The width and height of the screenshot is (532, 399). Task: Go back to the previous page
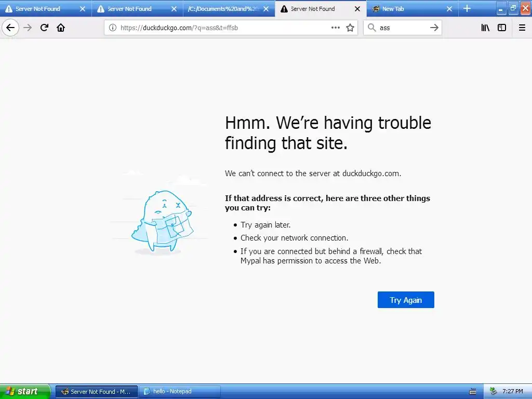click(10, 28)
